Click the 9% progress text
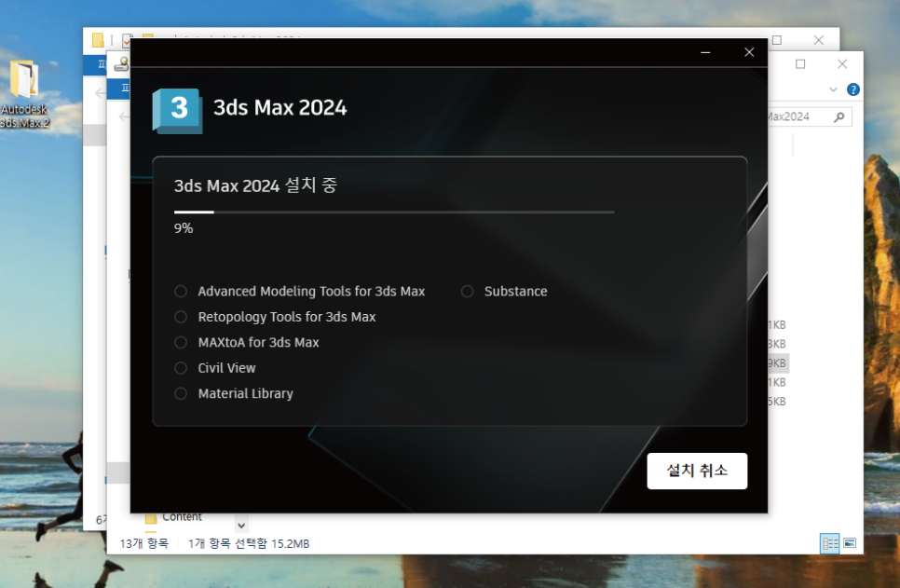Image resolution: width=900 pixels, height=588 pixels. [x=184, y=228]
